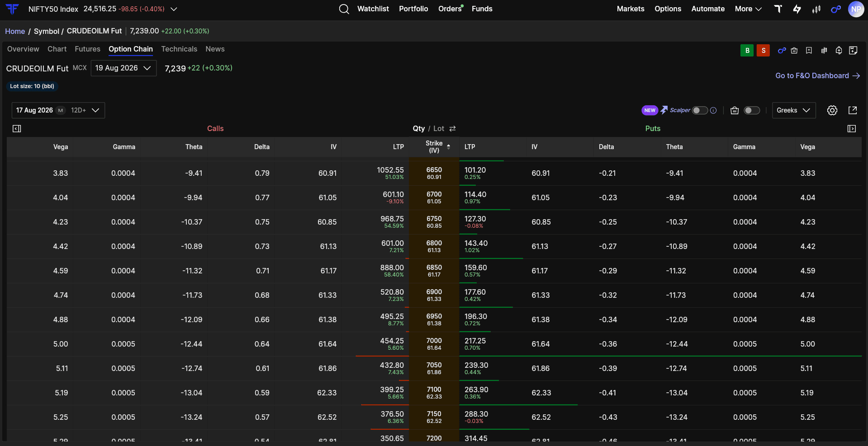Open the NP profile avatar
This screenshot has height=446, width=868.
[x=856, y=9]
